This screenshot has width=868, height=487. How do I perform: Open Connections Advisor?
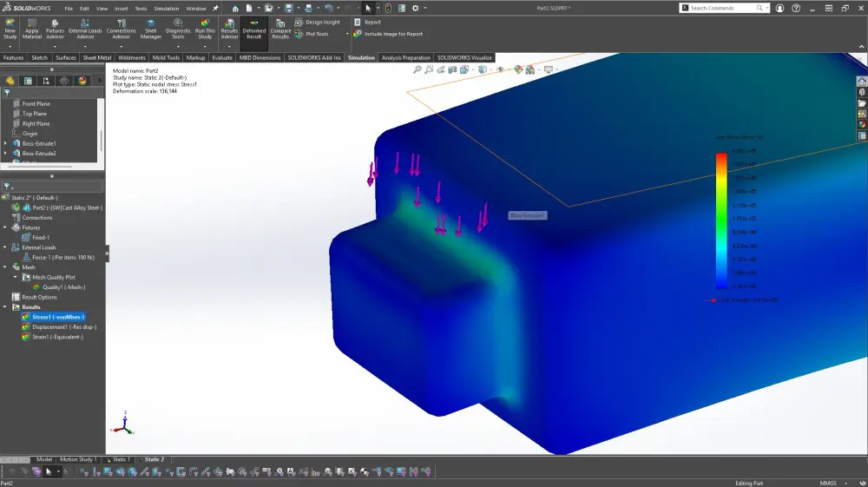122,29
